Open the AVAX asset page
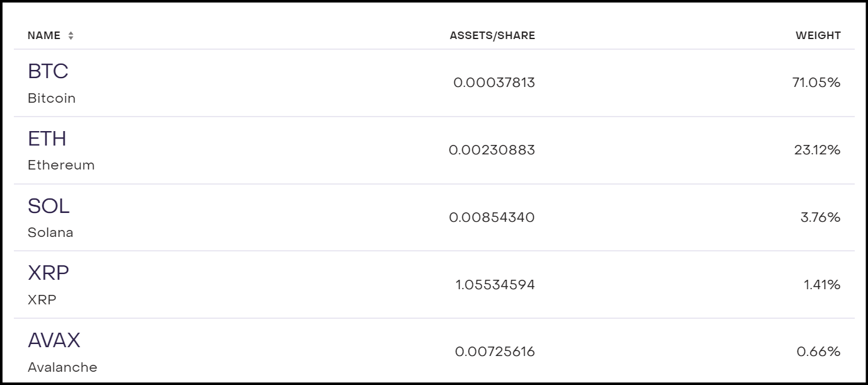This screenshot has width=868, height=385. [54, 339]
